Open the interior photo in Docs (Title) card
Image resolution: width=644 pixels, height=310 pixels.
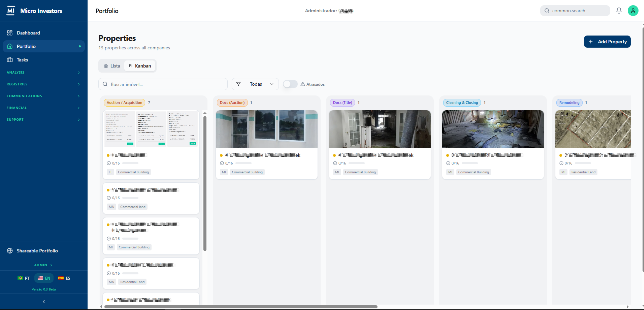(380, 129)
